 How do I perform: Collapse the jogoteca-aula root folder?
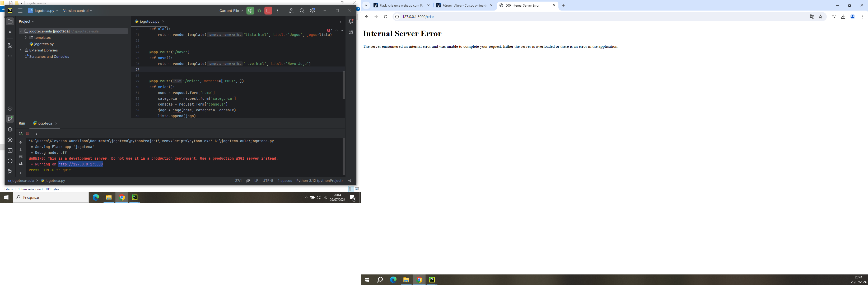coord(21,31)
